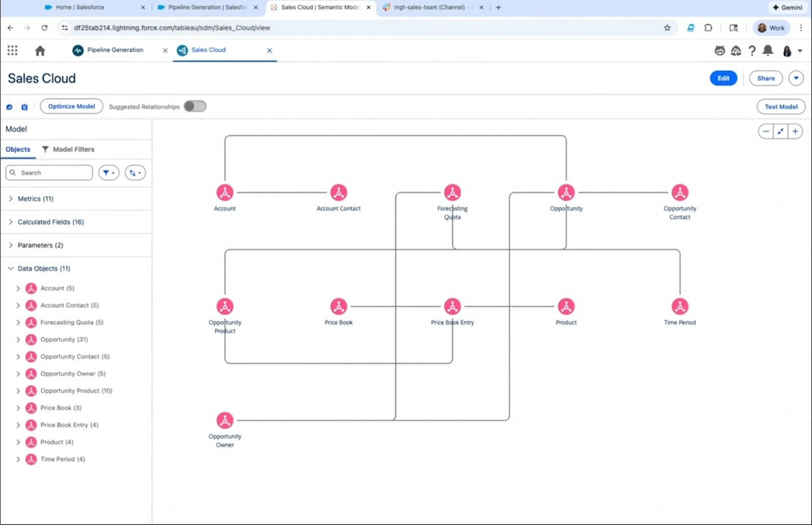
Task: Select Price Book Entry (4) in object list
Action: tap(69, 425)
